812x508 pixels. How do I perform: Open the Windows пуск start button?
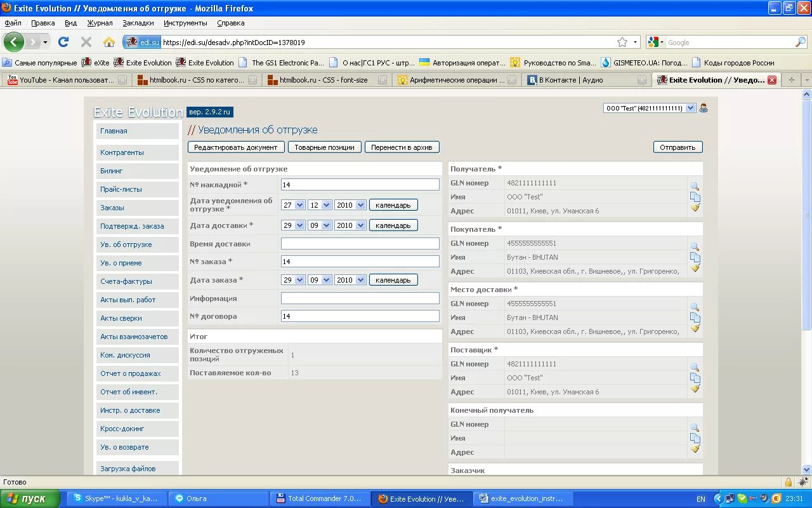30,498
